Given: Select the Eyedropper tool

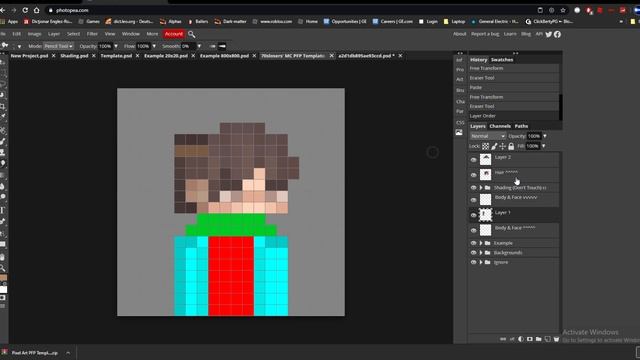Looking at the screenshot, I should coord(2,117).
